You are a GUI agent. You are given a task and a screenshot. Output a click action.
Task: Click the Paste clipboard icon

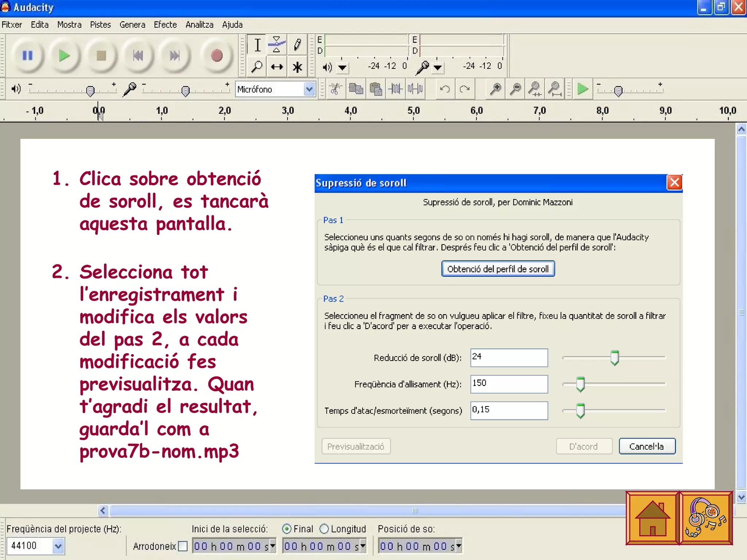tap(376, 89)
